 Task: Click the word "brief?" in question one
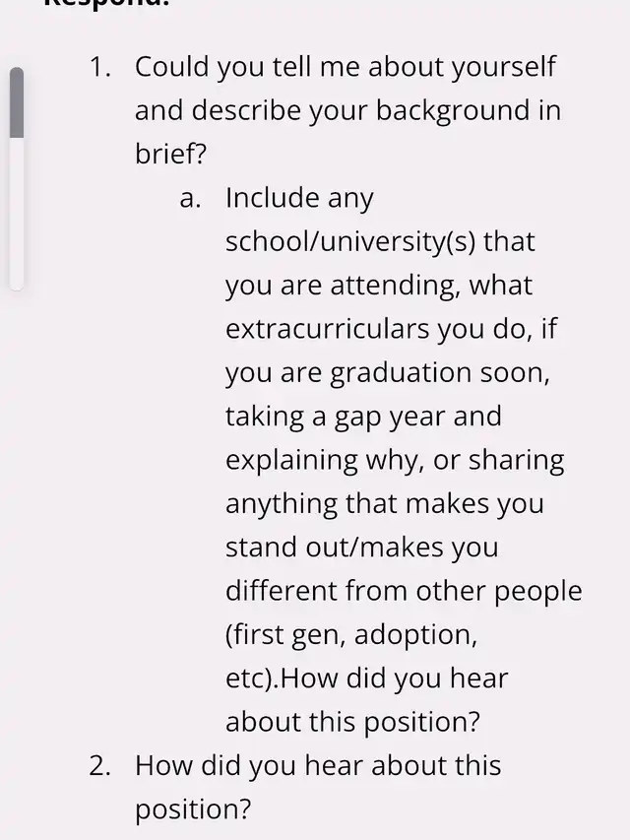(170, 155)
